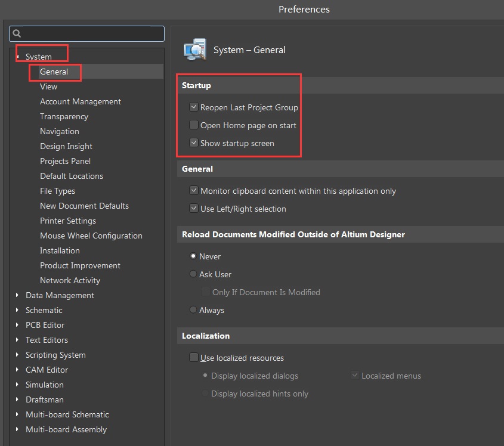Open the Account Management page
Image resolution: width=504 pixels, height=446 pixels.
81,101
